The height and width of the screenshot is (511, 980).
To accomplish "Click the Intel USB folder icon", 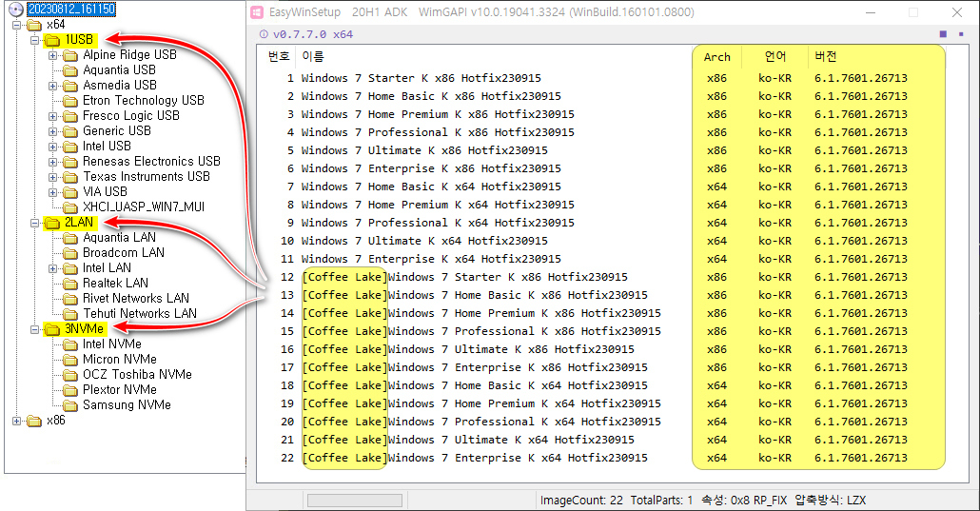I will [x=70, y=147].
